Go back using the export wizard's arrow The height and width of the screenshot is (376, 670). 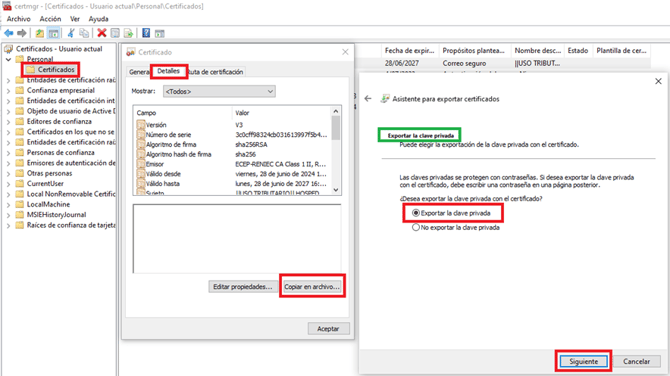(x=368, y=99)
